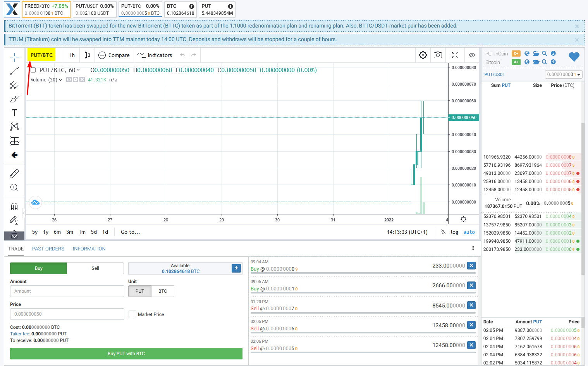Undo the last chart action

183,55
